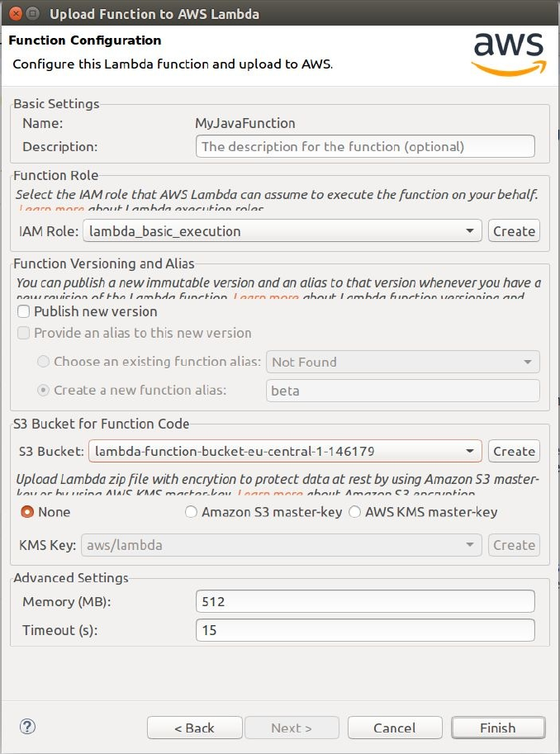Enable Publish new version checkbox
The image size is (560, 754).
pyautogui.click(x=24, y=311)
